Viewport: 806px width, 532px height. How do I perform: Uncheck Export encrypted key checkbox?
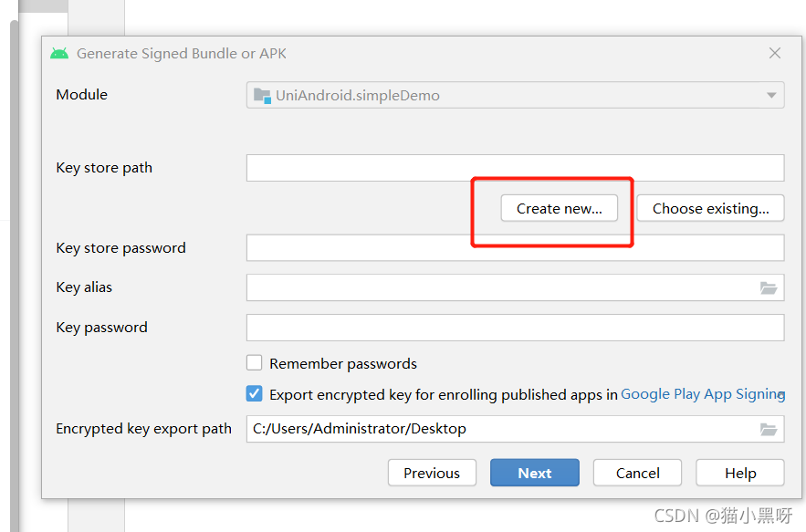(x=254, y=393)
